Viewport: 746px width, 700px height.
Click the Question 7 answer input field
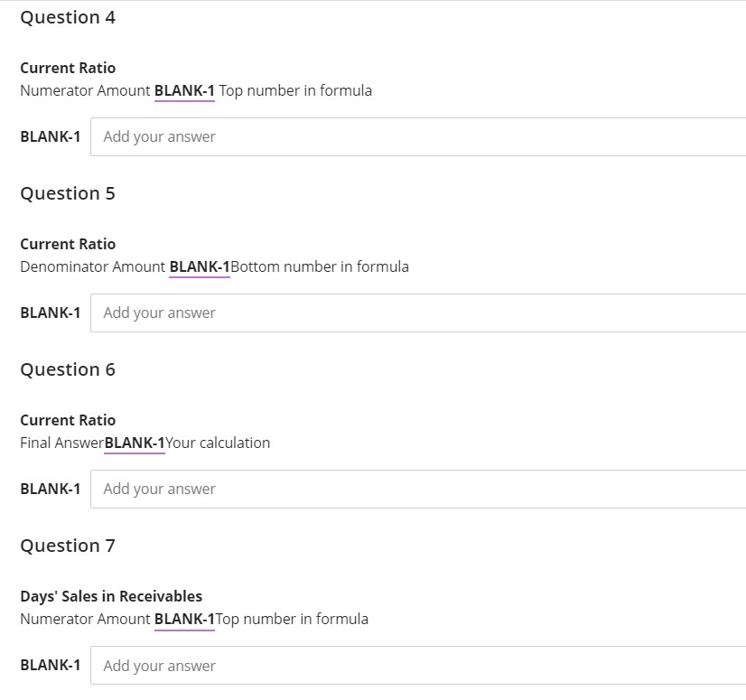pyautogui.click(x=361, y=665)
